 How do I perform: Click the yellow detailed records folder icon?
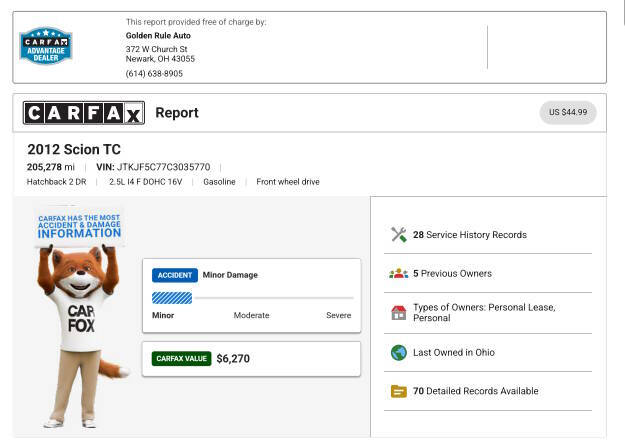399,391
